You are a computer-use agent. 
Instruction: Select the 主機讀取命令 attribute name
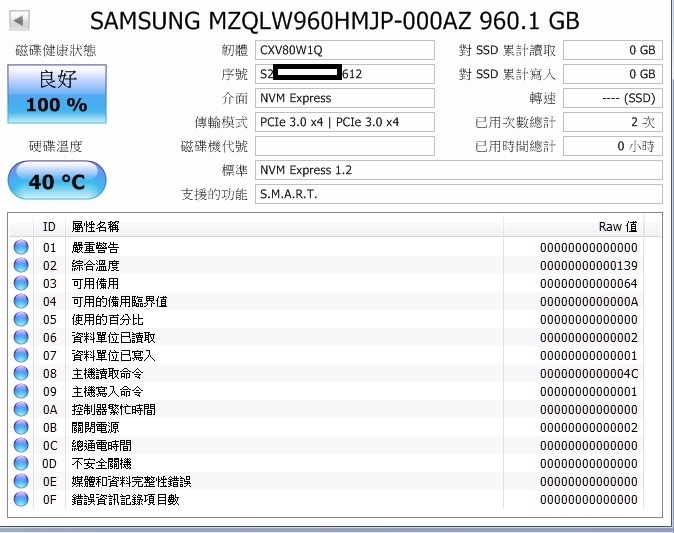point(107,374)
